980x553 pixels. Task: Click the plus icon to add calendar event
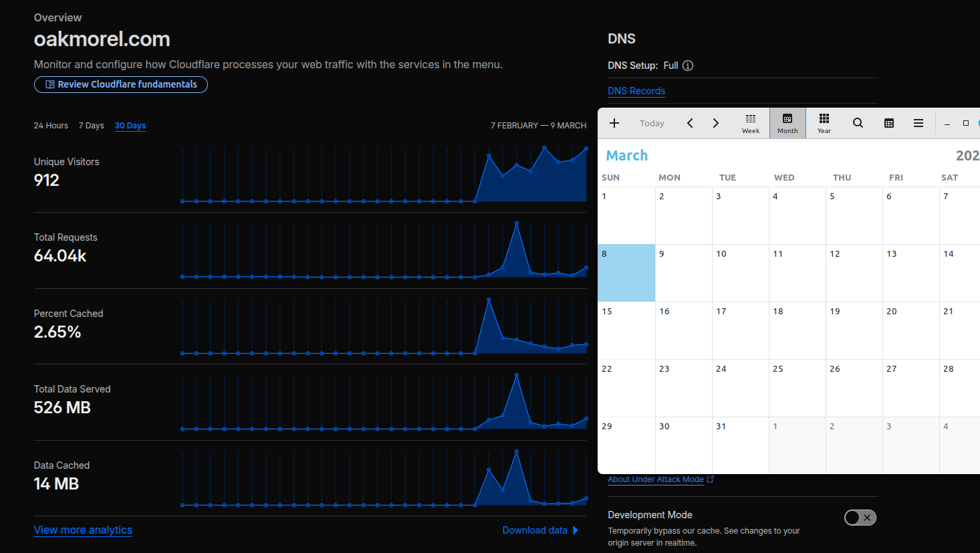click(614, 123)
